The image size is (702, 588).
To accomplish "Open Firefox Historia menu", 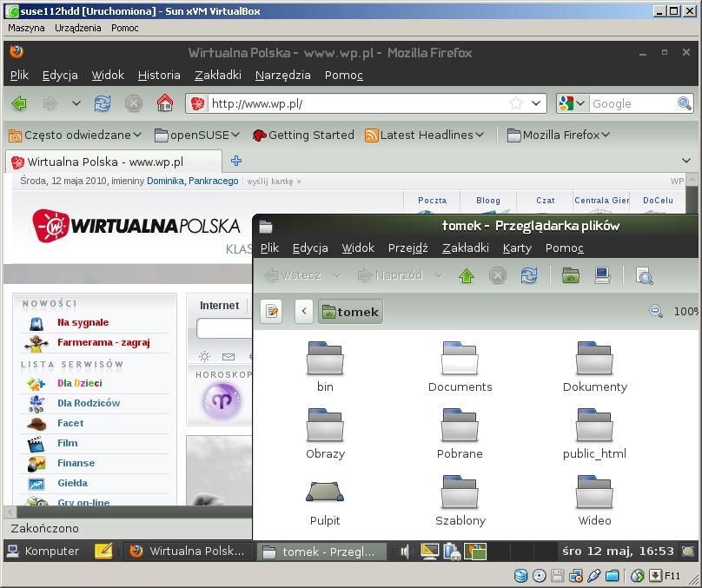I will pyautogui.click(x=159, y=76).
